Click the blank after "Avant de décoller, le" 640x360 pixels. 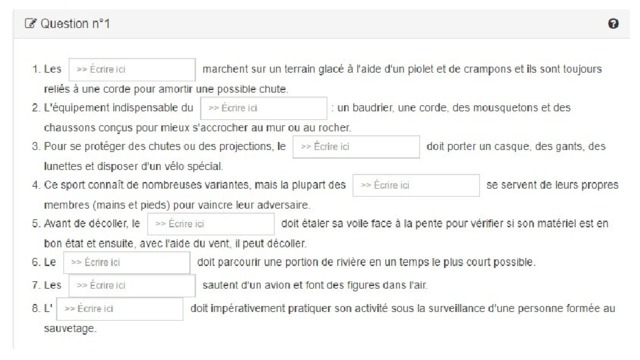tap(211, 224)
